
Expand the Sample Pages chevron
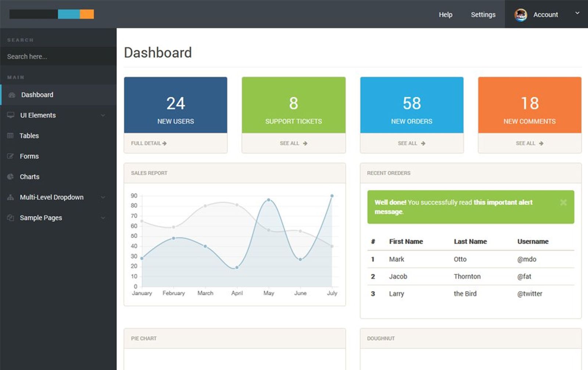(x=103, y=218)
